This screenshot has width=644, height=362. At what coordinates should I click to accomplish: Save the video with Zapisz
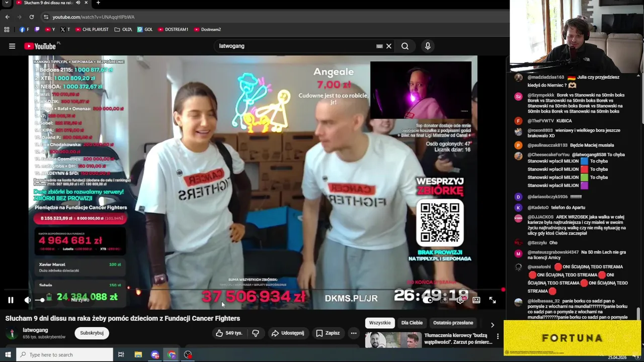tap(328, 333)
